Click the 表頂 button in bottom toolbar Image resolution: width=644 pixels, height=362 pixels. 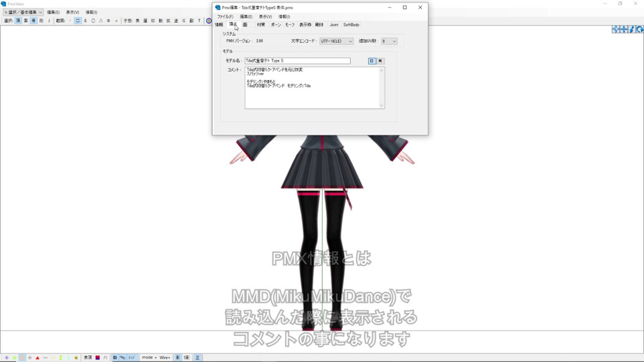click(x=88, y=358)
